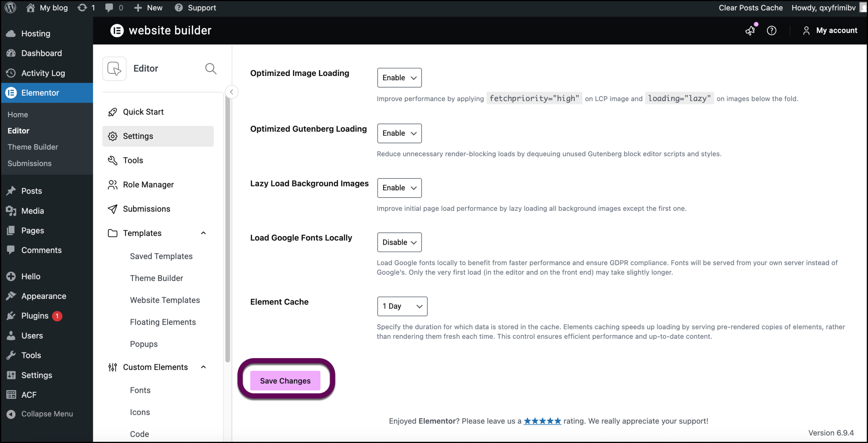Open the Editor search magnifier icon
The height and width of the screenshot is (443, 868).
point(211,68)
